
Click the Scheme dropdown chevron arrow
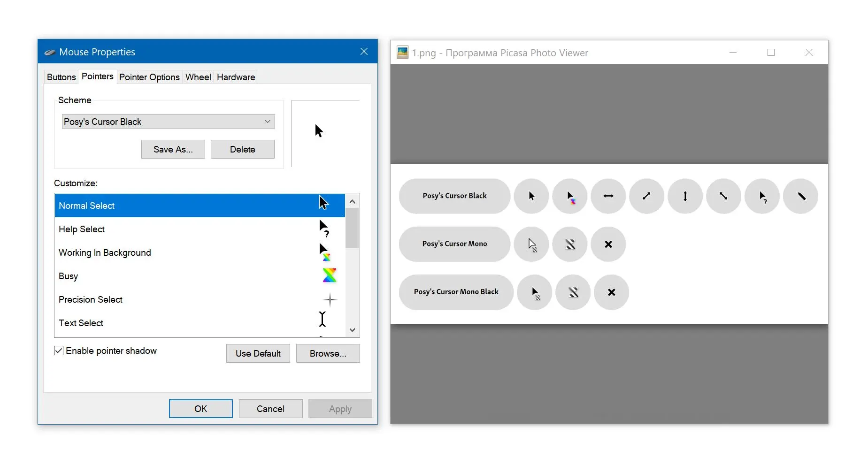pos(268,122)
